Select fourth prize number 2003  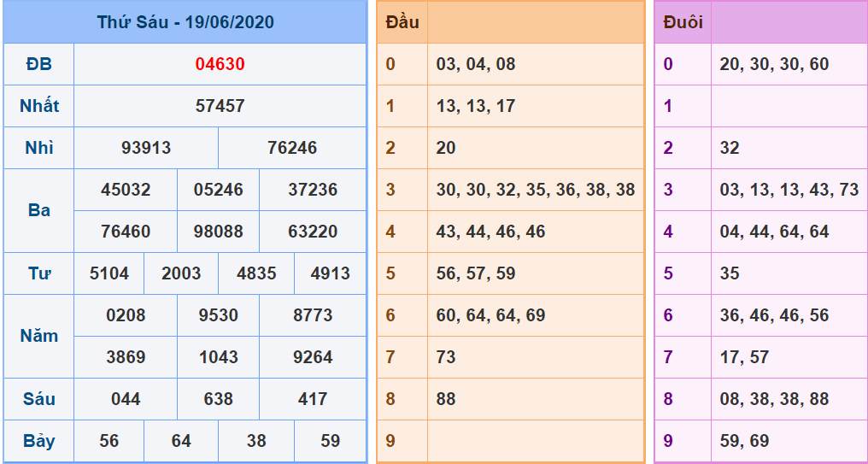[181, 273]
